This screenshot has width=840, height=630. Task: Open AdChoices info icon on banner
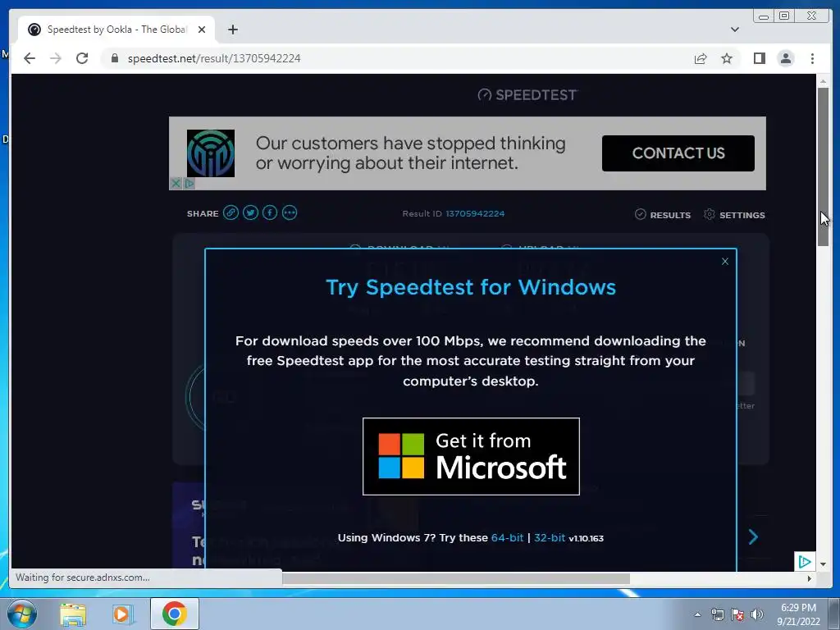click(189, 183)
